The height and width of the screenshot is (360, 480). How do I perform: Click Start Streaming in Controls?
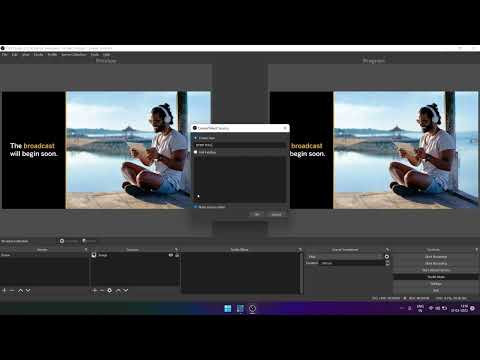click(436, 257)
